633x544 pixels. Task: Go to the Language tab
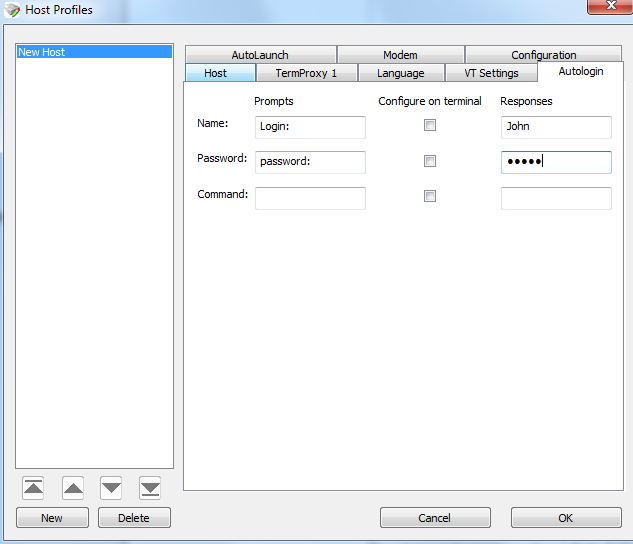tap(400, 73)
